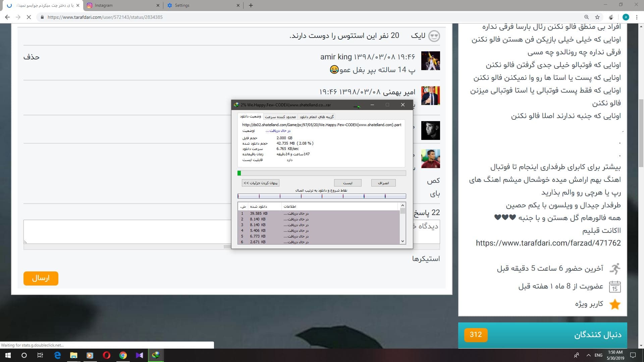The width and height of the screenshot is (644, 362).
Task: Click the connection segments bar in IDM
Action: tap(322, 196)
